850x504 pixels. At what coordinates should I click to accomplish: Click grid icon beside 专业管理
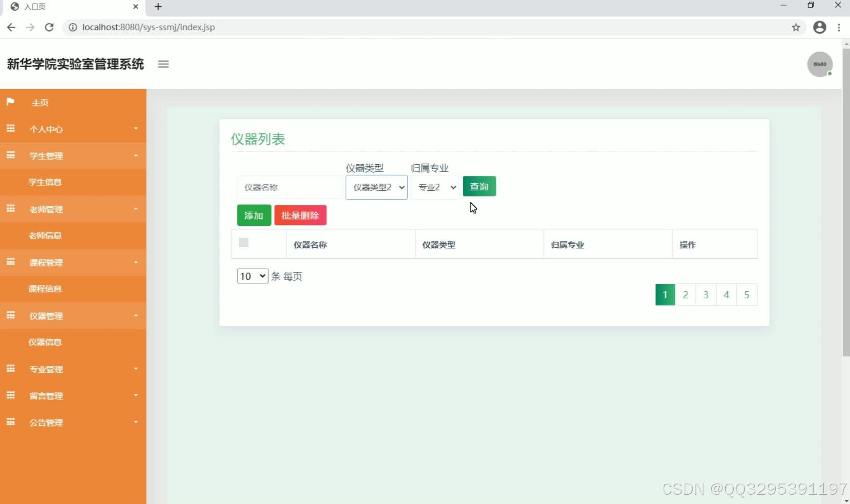[11, 368]
